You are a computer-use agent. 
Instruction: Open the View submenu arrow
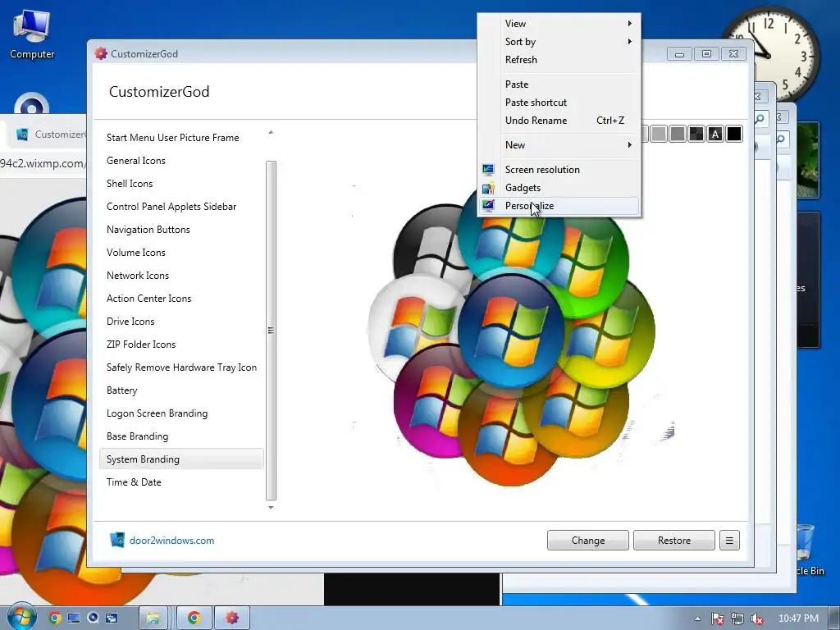(x=630, y=24)
